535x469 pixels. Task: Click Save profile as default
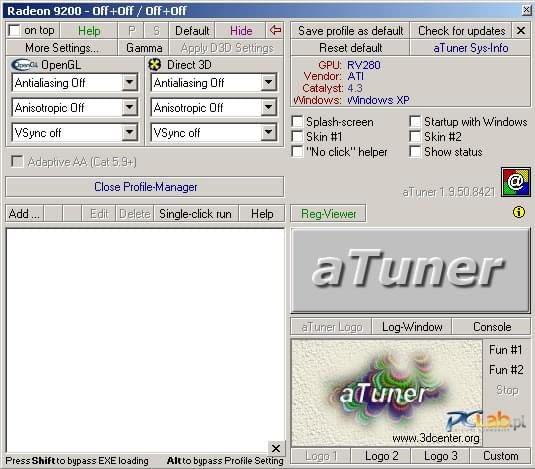(x=350, y=31)
